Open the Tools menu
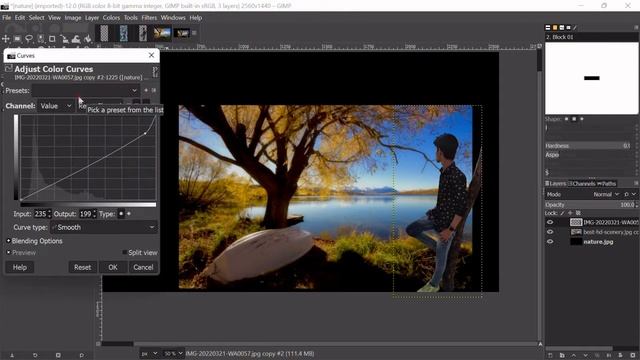 click(131, 18)
